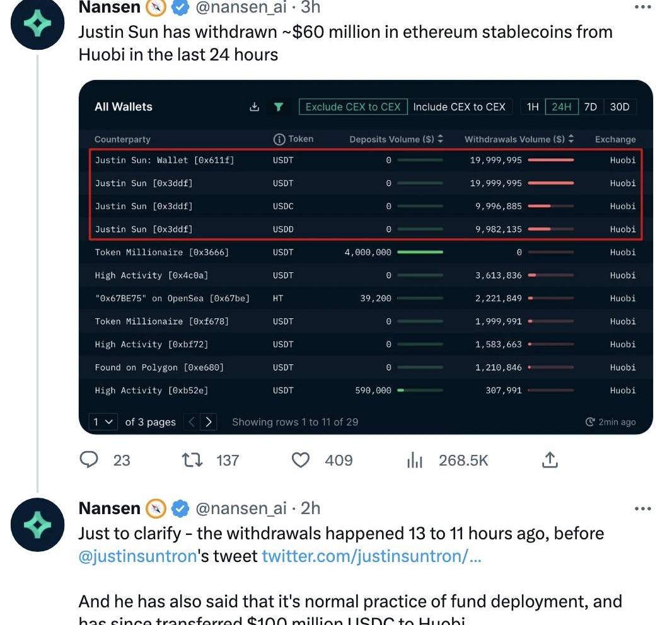Screen dimensions: 672x625
Task: Open the page number dropdown
Action: pos(103,422)
